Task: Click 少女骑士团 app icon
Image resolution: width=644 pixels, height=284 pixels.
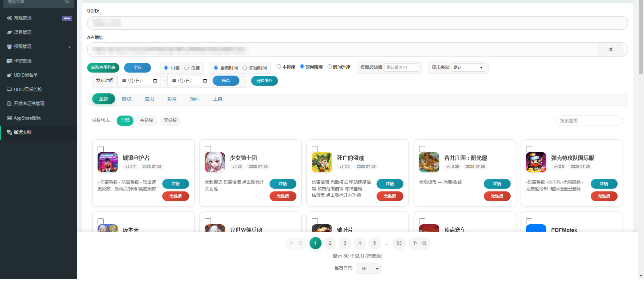Action: (215, 162)
